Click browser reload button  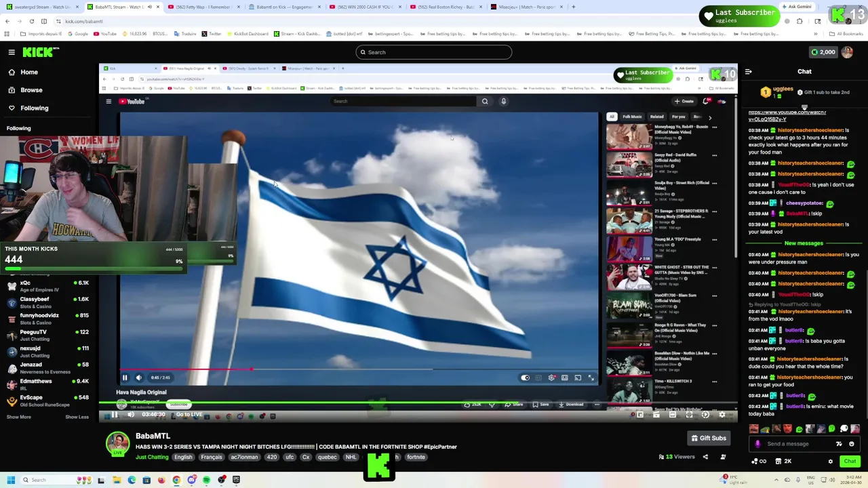pos(31,21)
